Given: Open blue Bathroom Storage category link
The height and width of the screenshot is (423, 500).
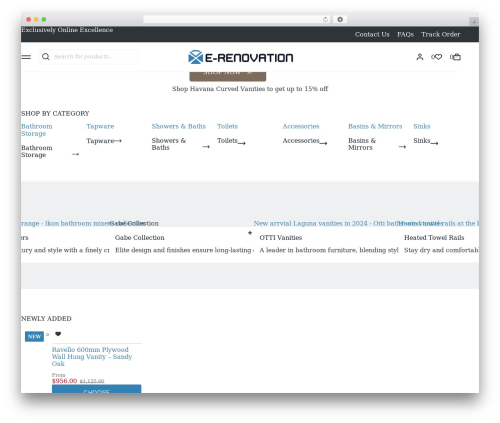Looking at the screenshot, I should point(37,130).
